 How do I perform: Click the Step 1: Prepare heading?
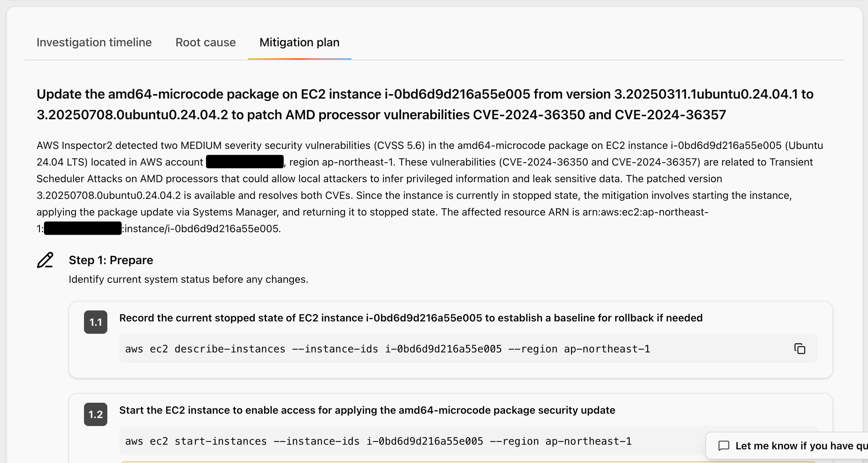111,260
